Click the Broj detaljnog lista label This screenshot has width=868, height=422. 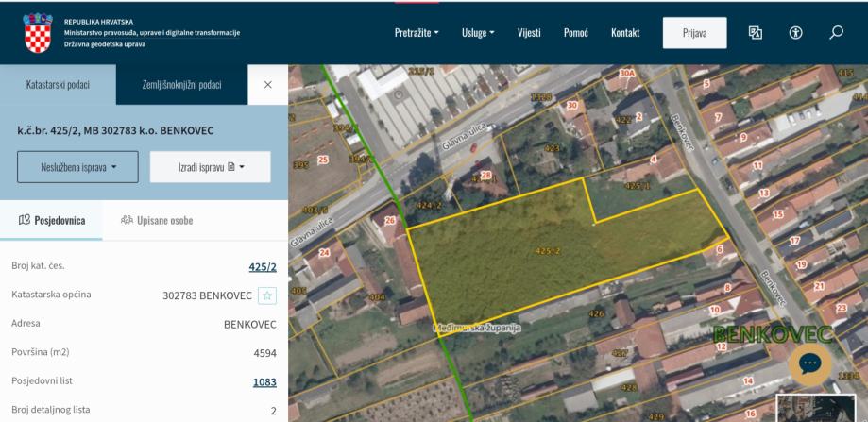point(51,410)
